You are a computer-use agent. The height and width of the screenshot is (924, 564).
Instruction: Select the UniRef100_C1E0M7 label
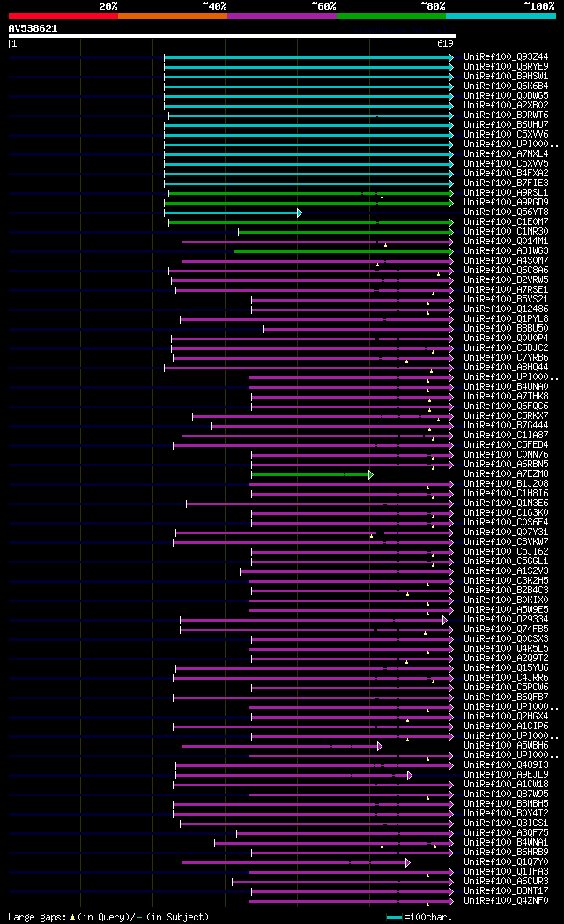pos(506,222)
